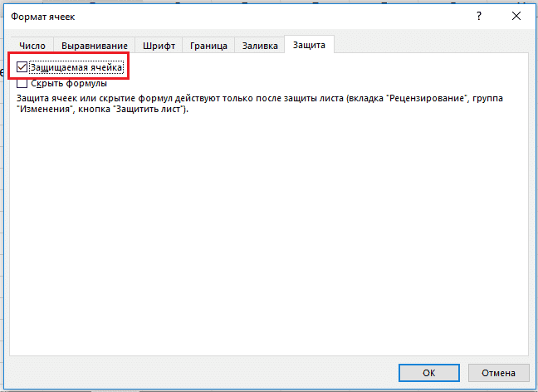Open the dialog help question mark
538x392 pixels.
coord(479,16)
